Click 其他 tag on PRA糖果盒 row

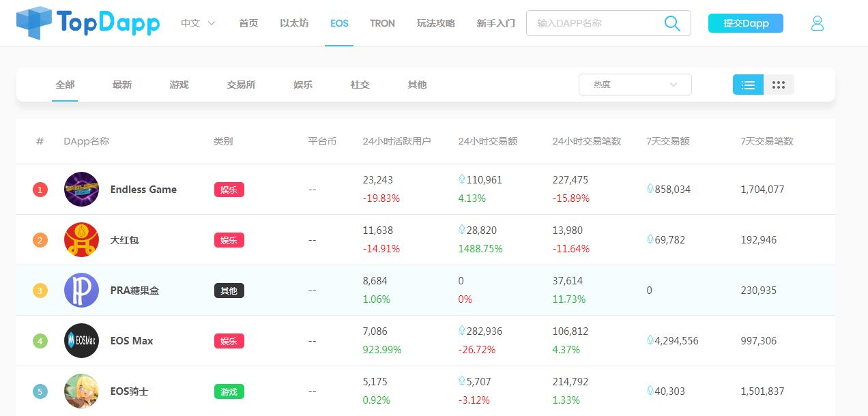[x=229, y=291]
